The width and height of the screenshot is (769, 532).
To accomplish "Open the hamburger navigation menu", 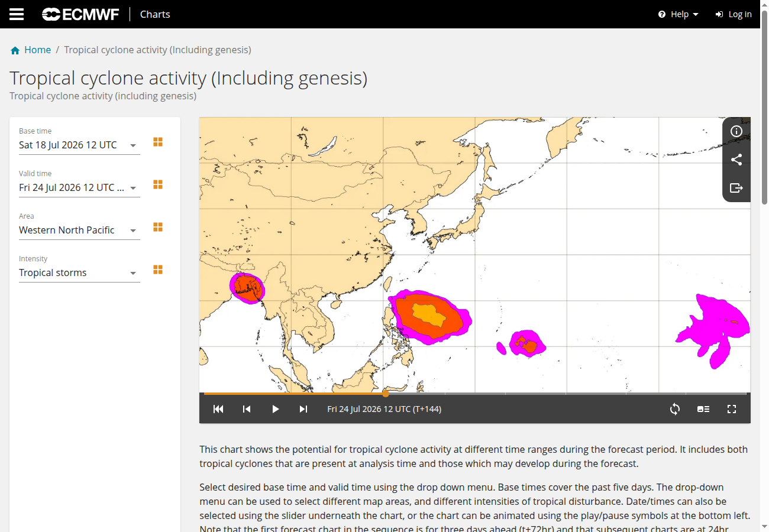I will [x=17, y=14].
